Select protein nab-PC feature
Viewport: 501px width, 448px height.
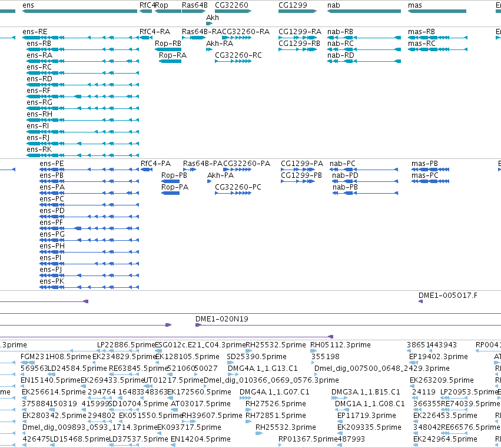tap(365, 170)
